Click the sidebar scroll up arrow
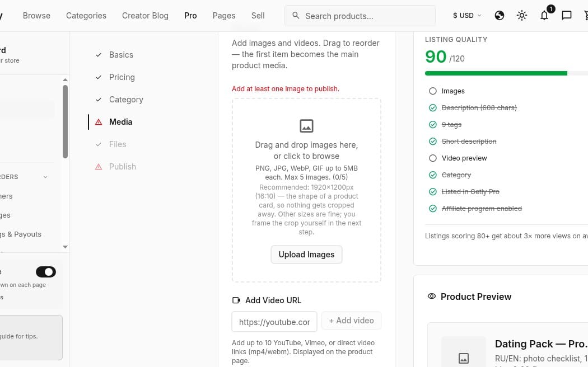The height and width of the screenshot is (367, 588). point(66,80)
